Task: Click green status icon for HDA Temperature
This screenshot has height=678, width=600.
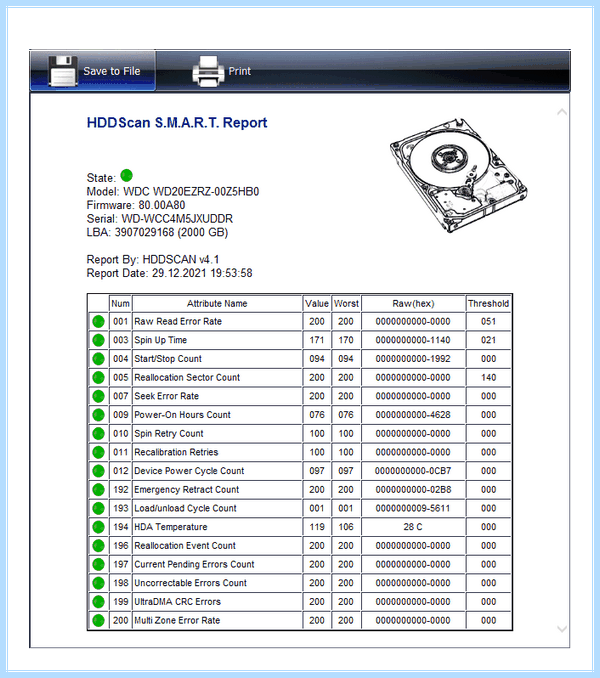Action: (99, 527)
